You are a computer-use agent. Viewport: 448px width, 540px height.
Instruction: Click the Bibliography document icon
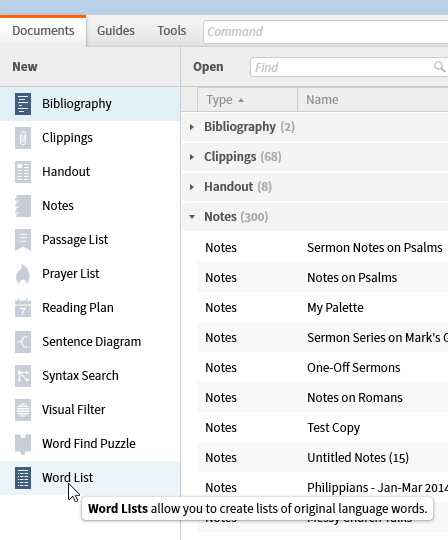click(x=23, y=104)
